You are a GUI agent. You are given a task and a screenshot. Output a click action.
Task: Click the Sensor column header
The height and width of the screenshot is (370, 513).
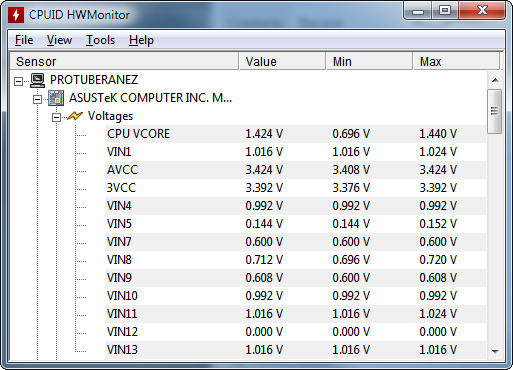(x=124, y=61)
